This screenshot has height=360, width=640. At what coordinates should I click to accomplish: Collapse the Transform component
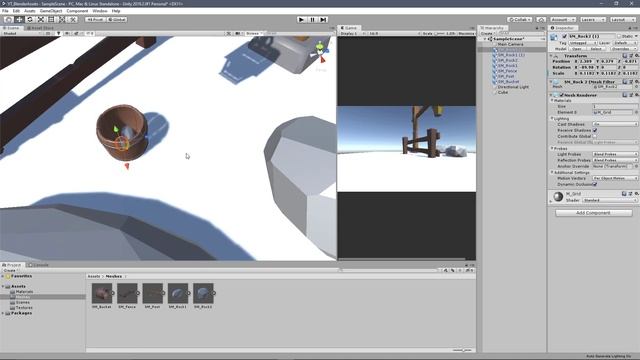pos(551,56)
